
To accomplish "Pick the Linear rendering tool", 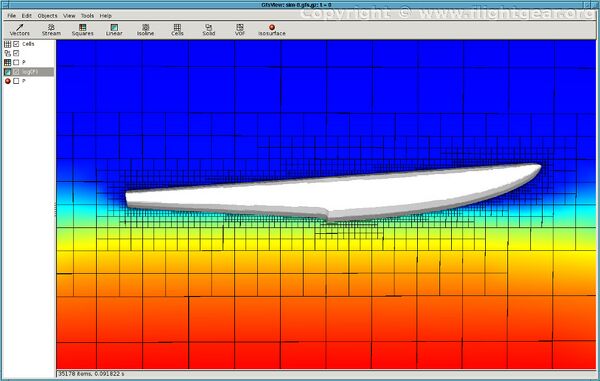I will 114,30.
